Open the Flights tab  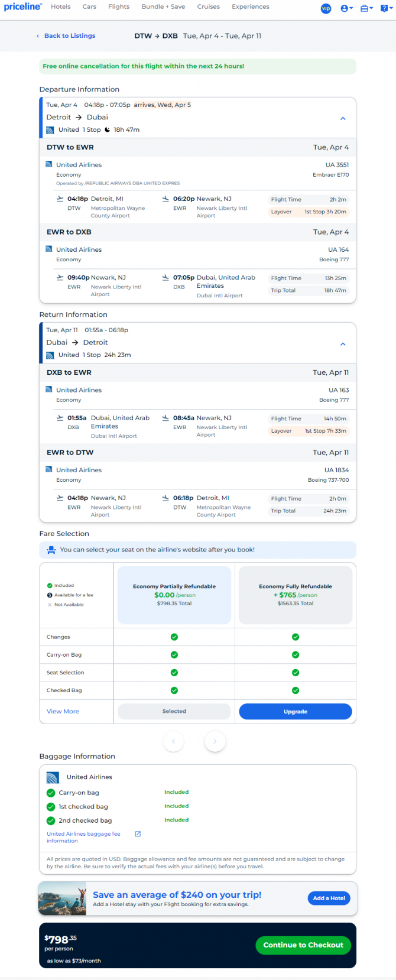coord(119,7)
